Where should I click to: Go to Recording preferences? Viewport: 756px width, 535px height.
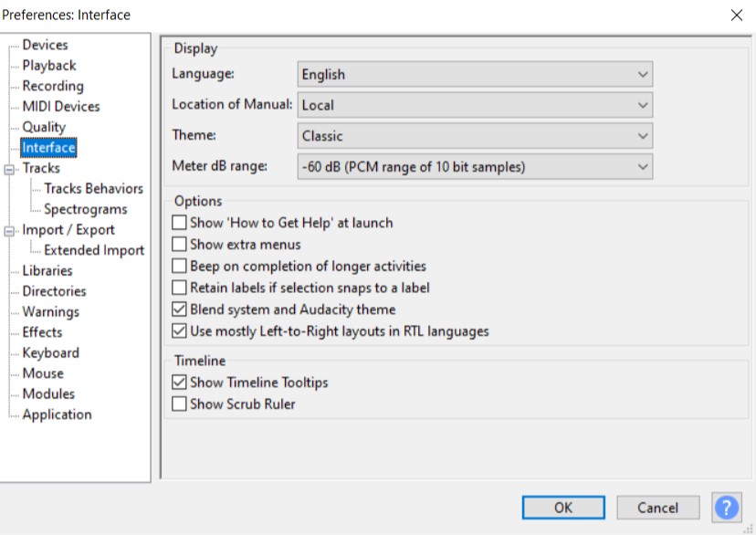pyautogui.click(x=53, y=86)
